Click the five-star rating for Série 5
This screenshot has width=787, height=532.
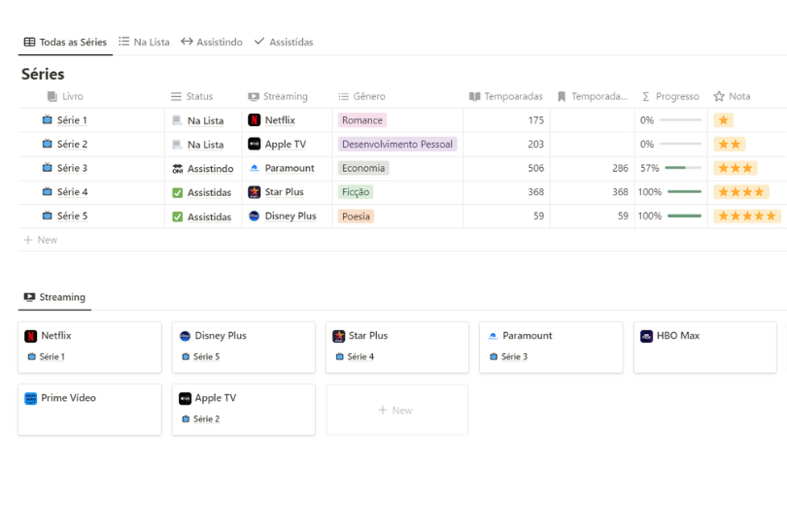[x=746, y=216]
